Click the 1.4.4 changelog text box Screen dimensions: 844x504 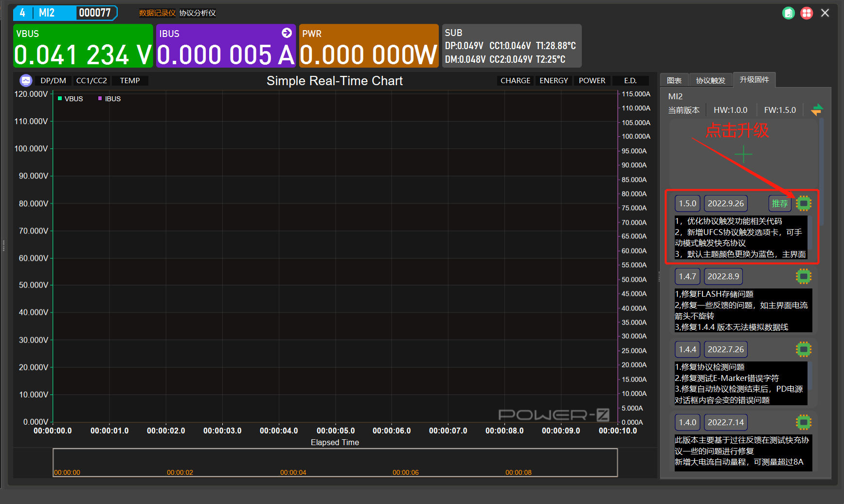[x=741, y=383]
